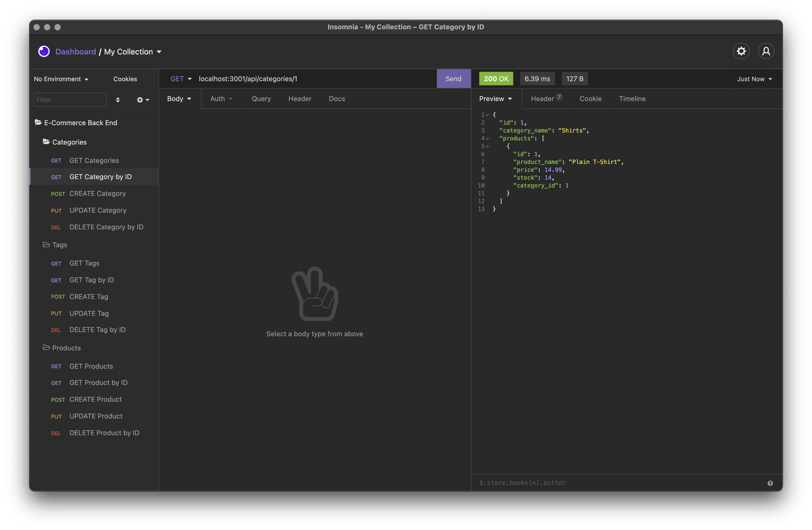The height and width of the screenshot is (530, 812).
Task: Open the Tags folder icon
Action: (x=46, y=245)
